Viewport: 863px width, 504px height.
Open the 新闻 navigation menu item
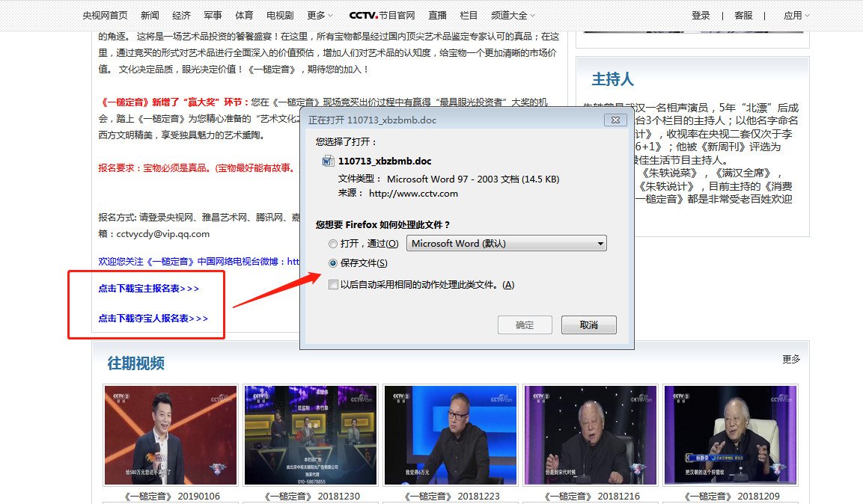coord(150,14)
